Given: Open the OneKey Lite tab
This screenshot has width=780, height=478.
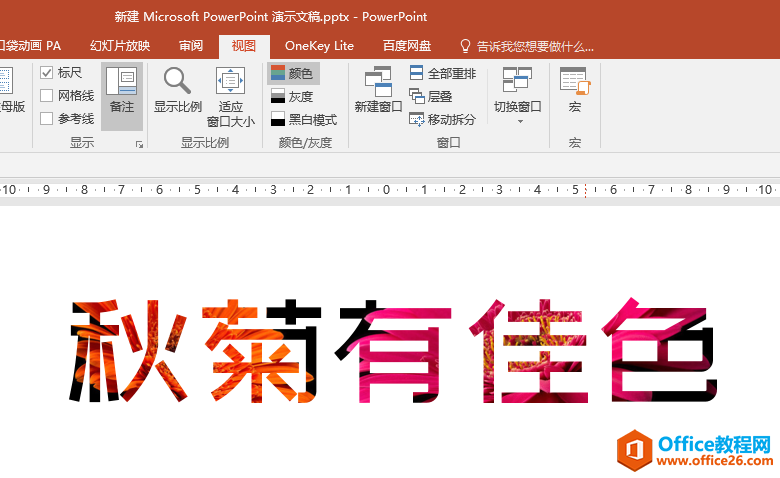Looking at the screenshot, I should [x=319, y=46].
